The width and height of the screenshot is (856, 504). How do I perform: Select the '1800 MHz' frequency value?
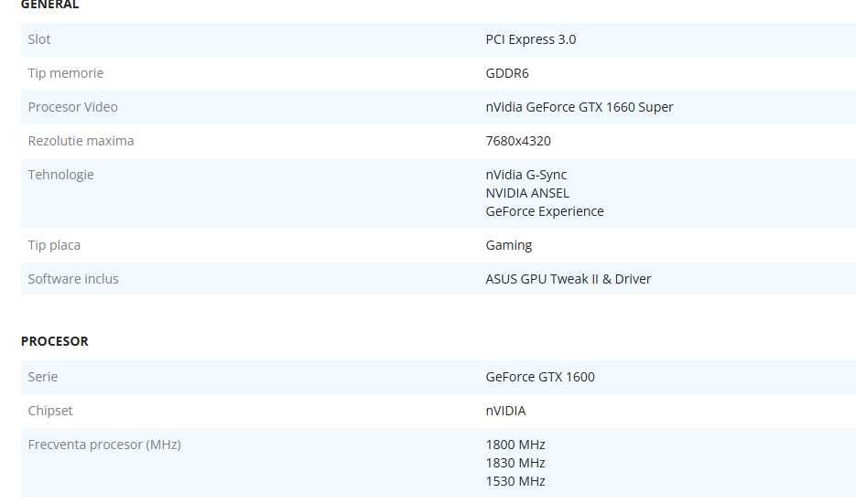(515, 445)
